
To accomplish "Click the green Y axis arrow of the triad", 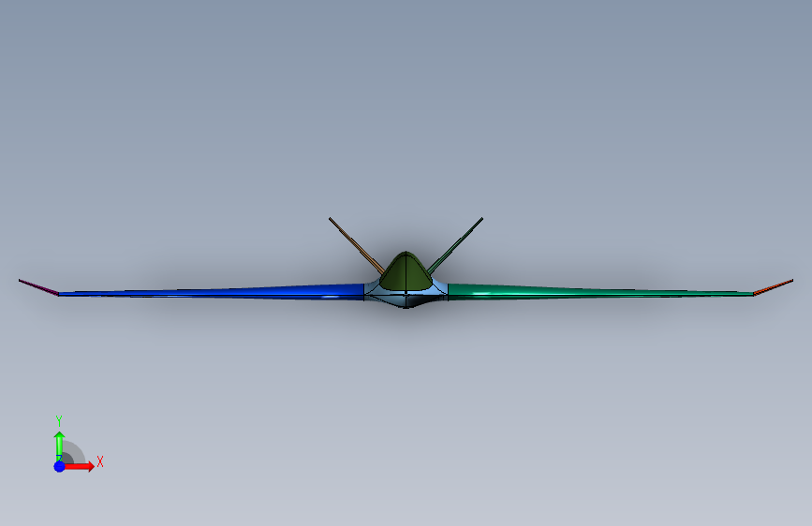I will (60, 445).
